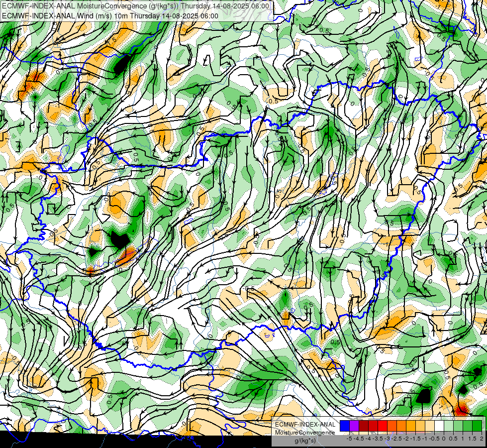Click the legend tick value -2

pos(406,439)
